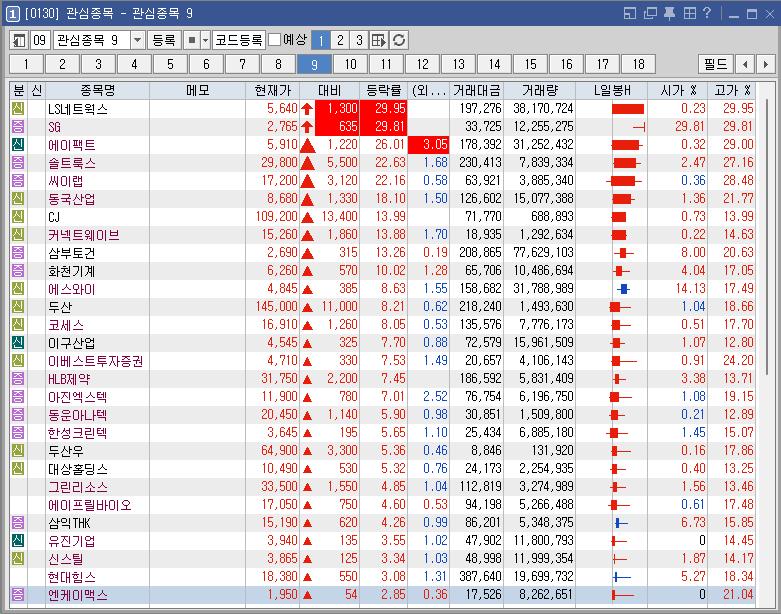Click the scroll left arrow next to 필드

click(745, 64)
